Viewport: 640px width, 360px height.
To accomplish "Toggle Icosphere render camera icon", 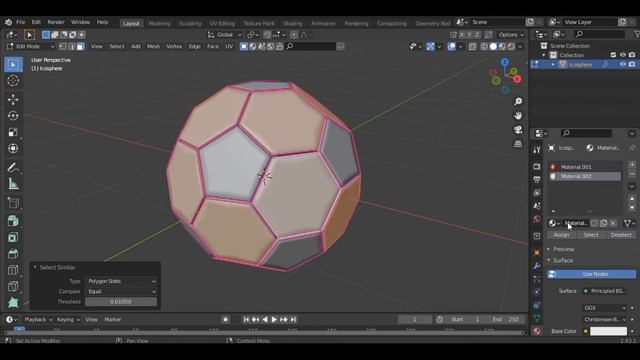I will (632, 64).
